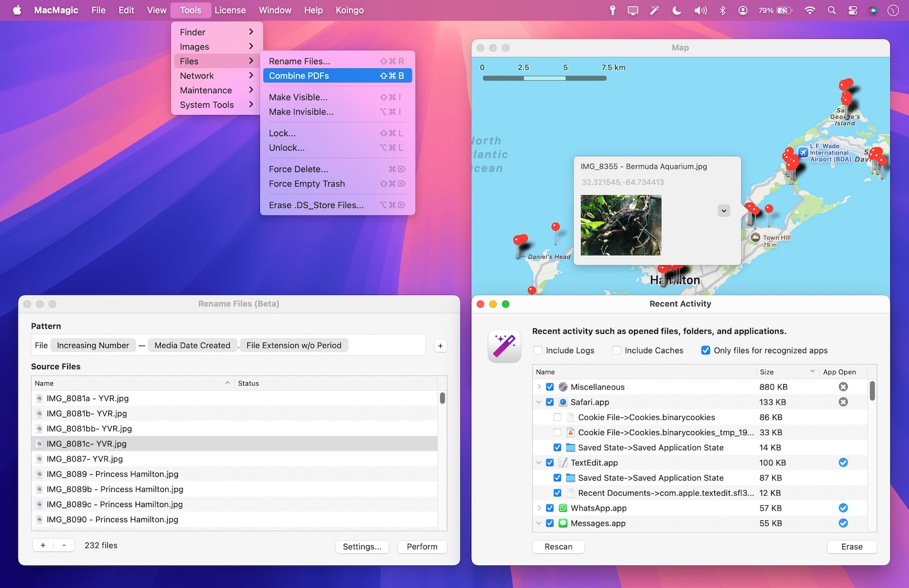This screenshot has height=588, width=909.
Task: Click the Source Files vertical scrollbar
Action: point(442,398)
